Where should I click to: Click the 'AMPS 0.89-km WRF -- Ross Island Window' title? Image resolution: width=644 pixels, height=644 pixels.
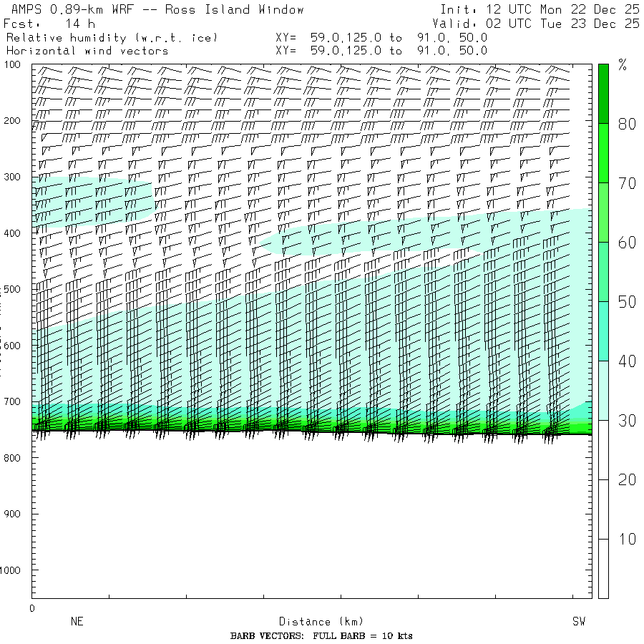pos(157,9)
